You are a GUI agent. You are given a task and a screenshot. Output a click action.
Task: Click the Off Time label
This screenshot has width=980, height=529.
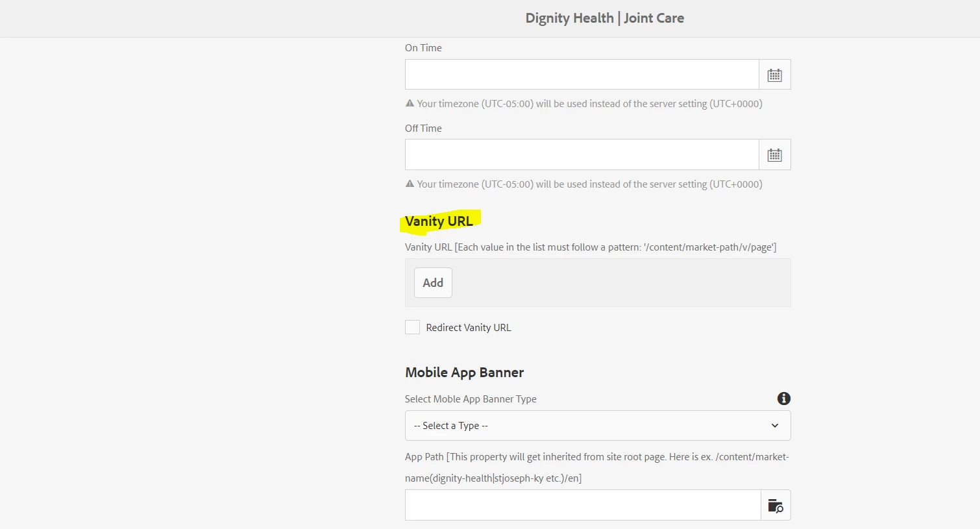pos(423,129)
